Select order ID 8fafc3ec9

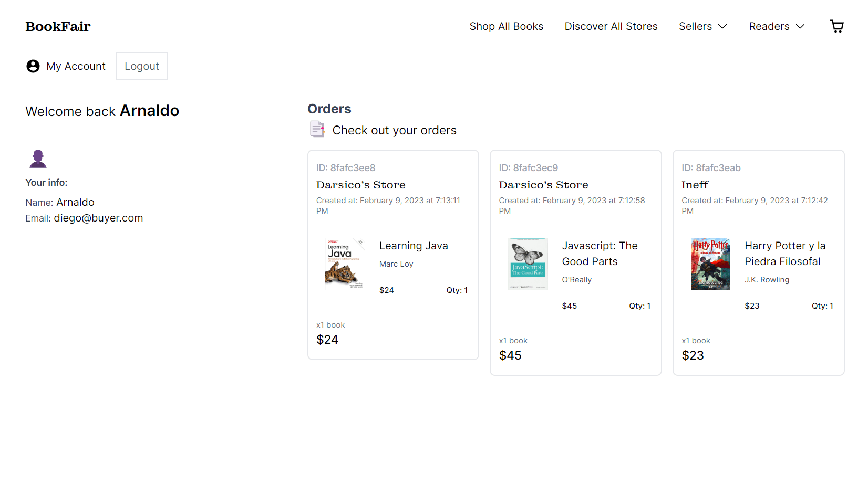[x=528, y=168]
